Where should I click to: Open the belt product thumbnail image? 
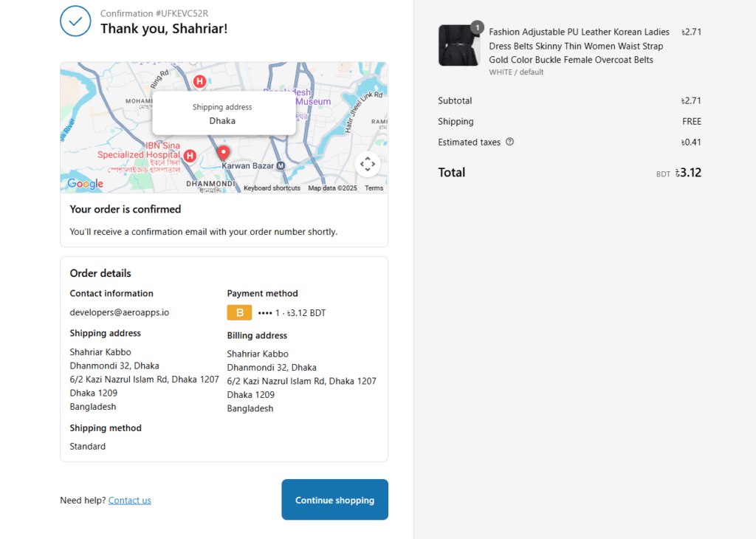tap(458, 46)
